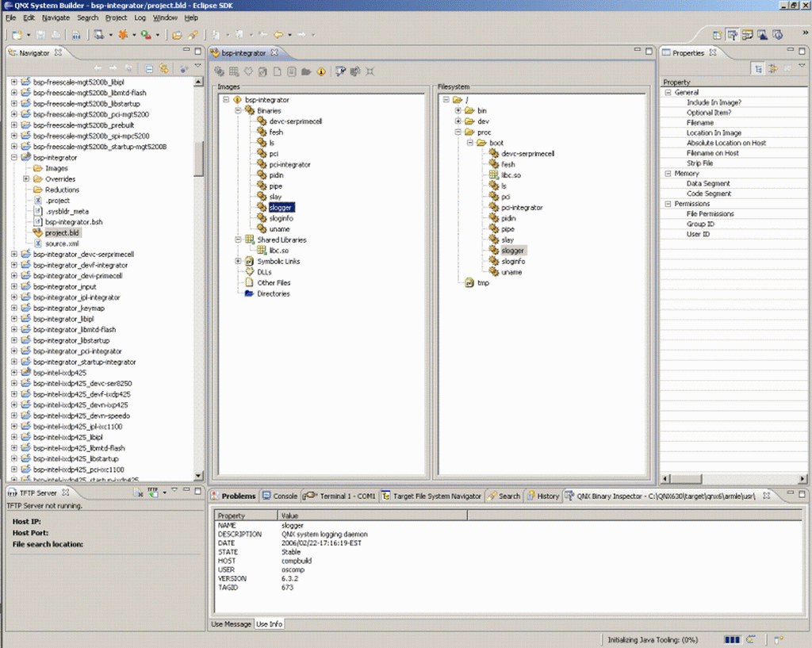Click Collapse All icon in Navigator
The height and width of the screenshot is (648, 812).
tap(149, 68)
